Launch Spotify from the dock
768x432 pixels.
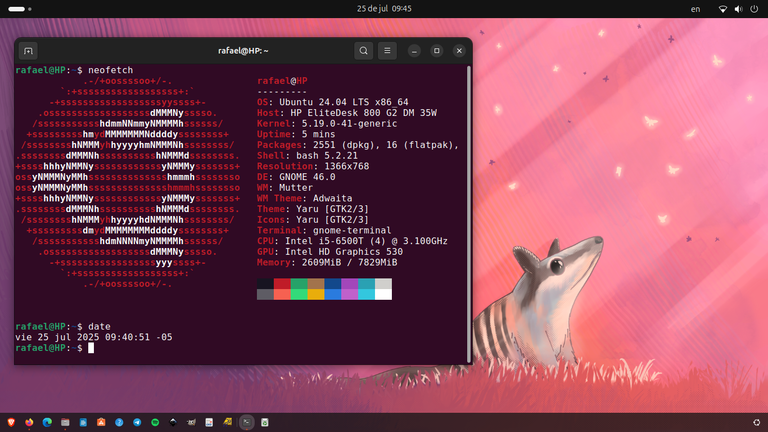pos(155,422)
